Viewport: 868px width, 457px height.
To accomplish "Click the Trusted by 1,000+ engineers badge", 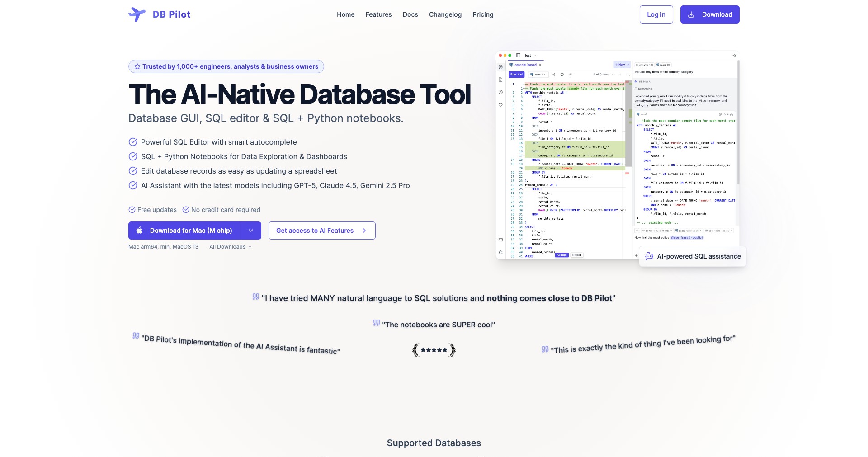I will coord(226,66).
